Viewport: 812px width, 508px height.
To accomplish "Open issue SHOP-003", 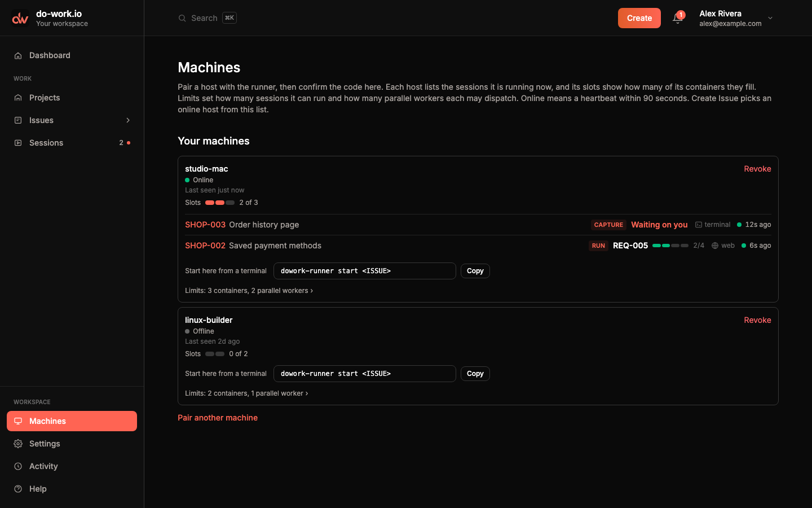I will pyautogui.click(x=205, y=225).
